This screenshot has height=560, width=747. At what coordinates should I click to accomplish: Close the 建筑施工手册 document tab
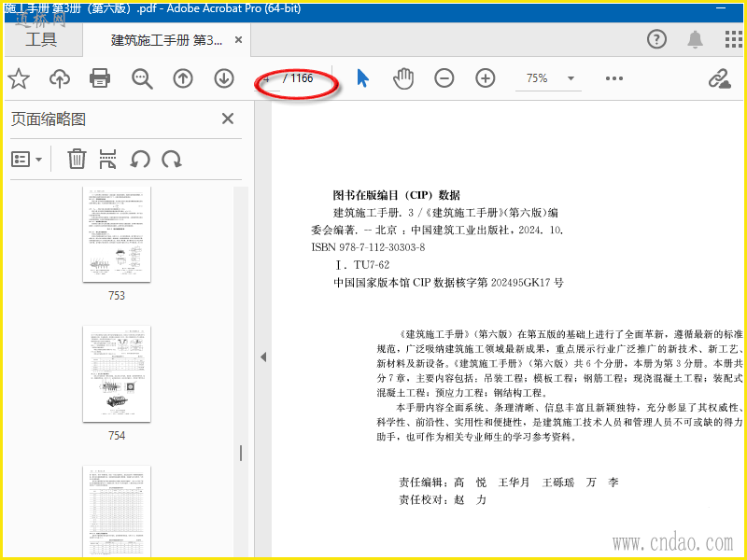[x=239, y=40]
